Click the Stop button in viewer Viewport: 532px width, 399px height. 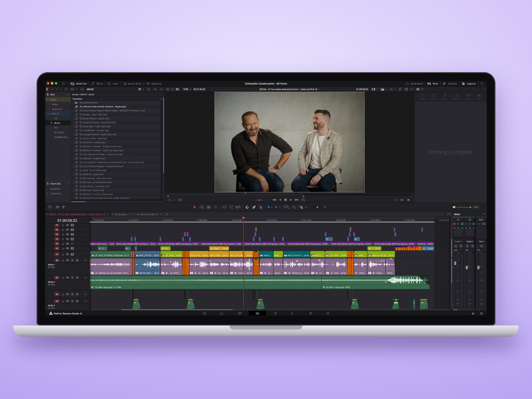click(285, 200)
